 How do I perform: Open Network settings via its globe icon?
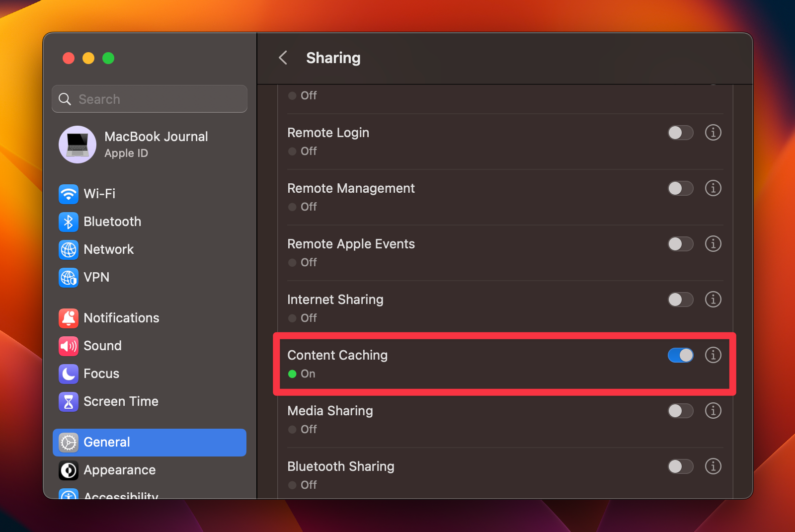click(x=68, y=250)
